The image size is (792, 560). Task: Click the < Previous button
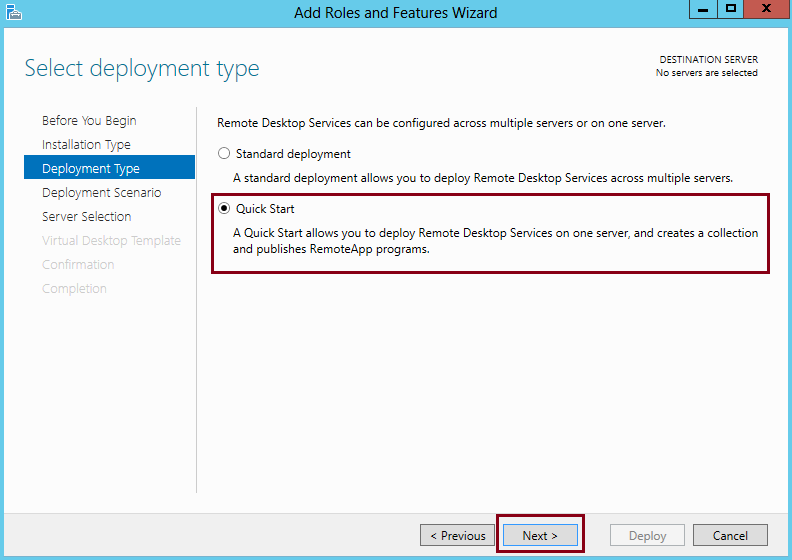point(457,535)
